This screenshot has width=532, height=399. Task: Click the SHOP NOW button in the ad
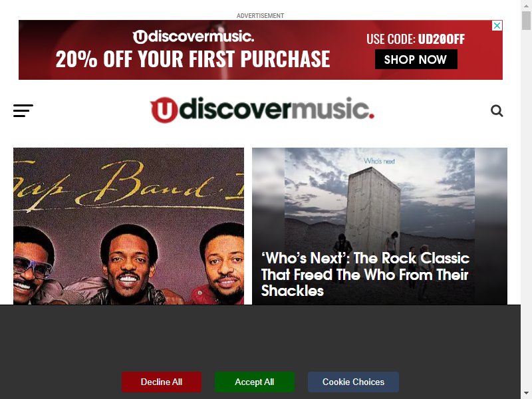(x=416, y=59)
